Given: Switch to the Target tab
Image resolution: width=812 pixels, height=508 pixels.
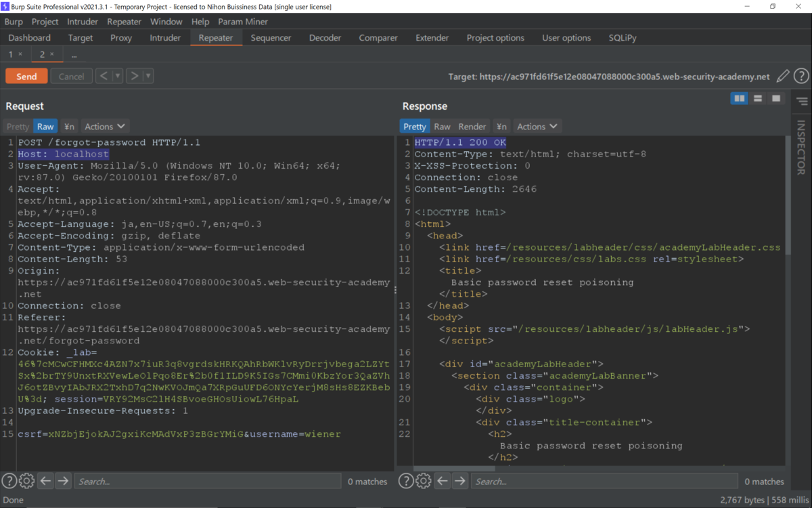Looking at the screenshot, I should tap(81, 38).
